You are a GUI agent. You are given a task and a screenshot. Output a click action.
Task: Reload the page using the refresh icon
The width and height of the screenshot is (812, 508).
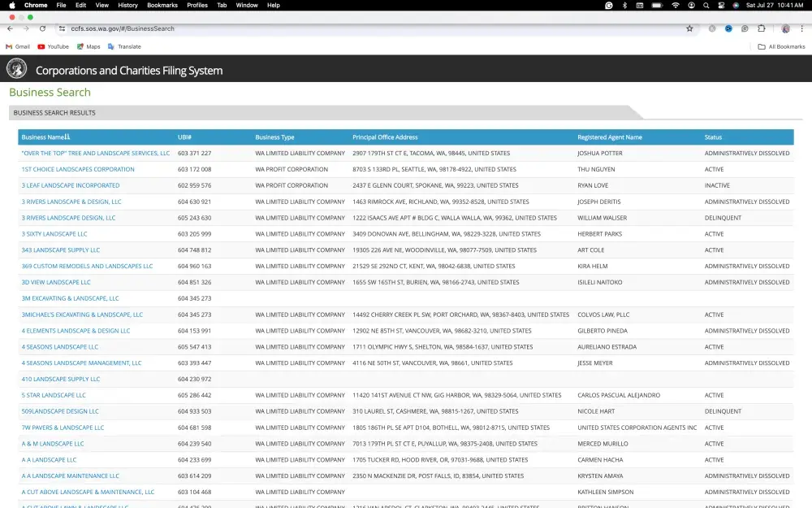[42, 28]
